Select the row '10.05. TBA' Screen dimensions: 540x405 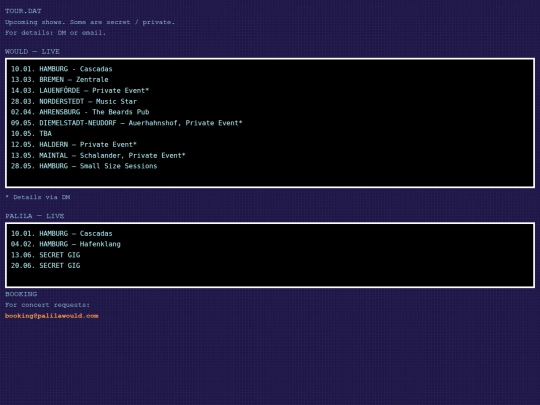pyautogui.click(x=31, y=134)
